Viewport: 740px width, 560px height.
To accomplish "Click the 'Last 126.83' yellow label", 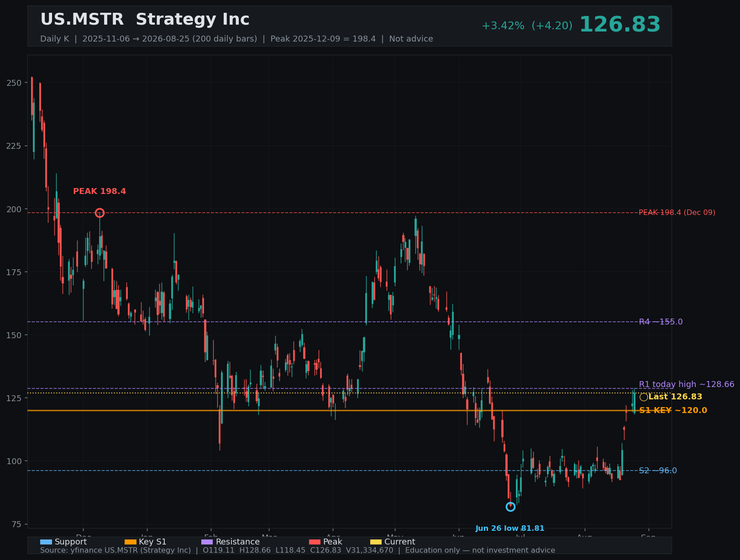I will click(675, 397).
